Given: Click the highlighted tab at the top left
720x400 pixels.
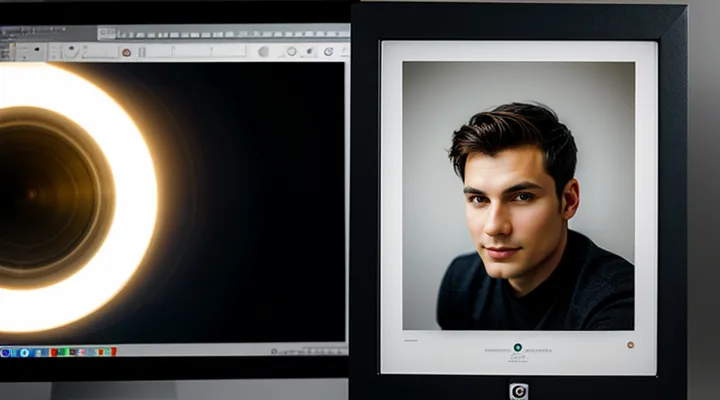Looking at the screenshot, I should point(107,33).
